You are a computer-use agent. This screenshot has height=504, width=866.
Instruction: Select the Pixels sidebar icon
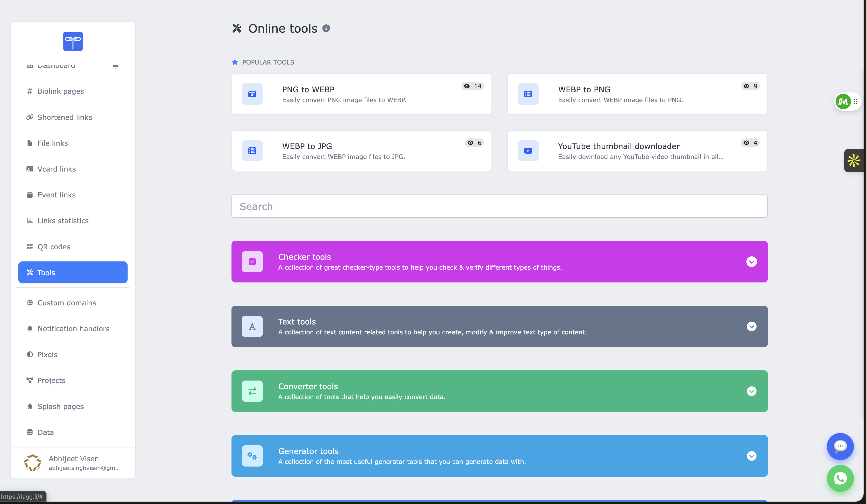[x=29, y=354]
